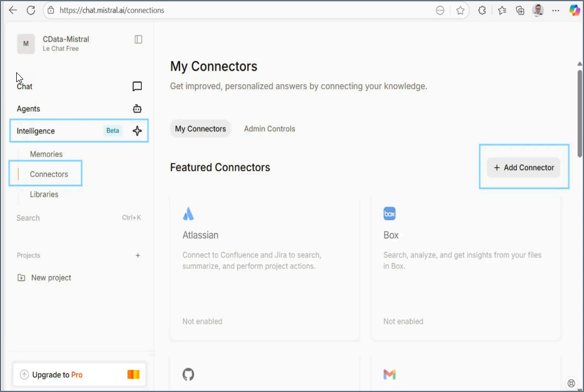Click the Add Connector button

pos(523,167)
